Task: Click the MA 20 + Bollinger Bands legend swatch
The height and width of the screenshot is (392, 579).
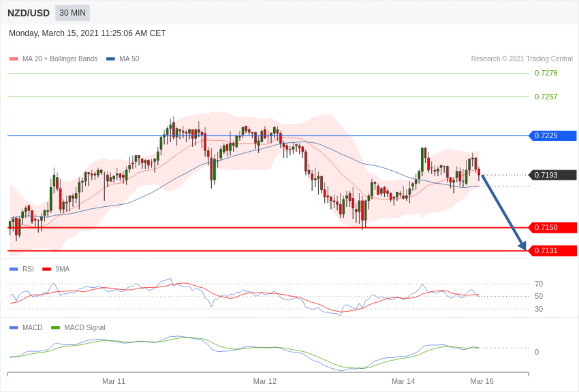Action: pyautogui.click(x=14, y=59)
